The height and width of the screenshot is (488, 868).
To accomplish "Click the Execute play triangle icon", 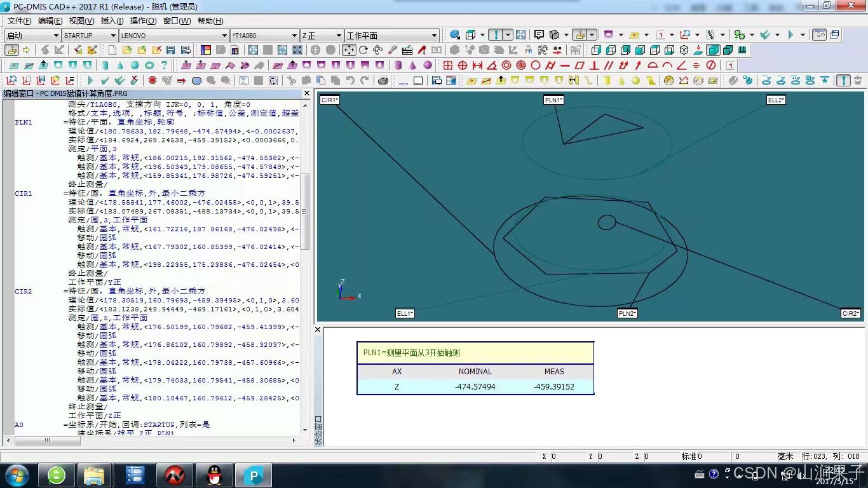I will 90,81.
